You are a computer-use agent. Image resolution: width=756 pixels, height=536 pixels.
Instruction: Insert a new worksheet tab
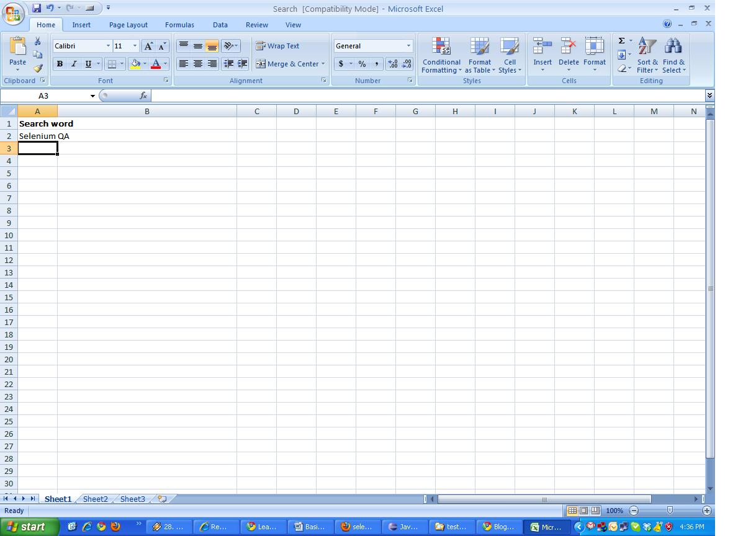pyautogui.click(x=162, y=499)
